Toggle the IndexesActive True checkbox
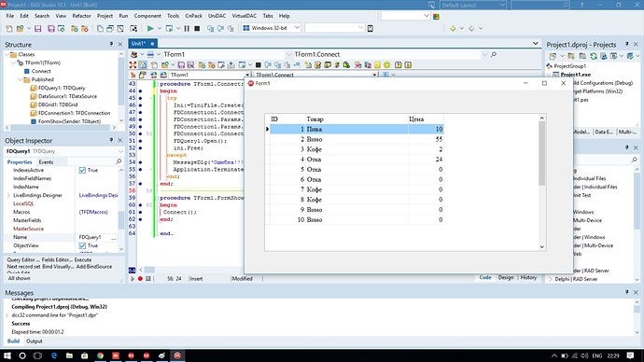This screenshot has height=362, width=644. point(82,170)
